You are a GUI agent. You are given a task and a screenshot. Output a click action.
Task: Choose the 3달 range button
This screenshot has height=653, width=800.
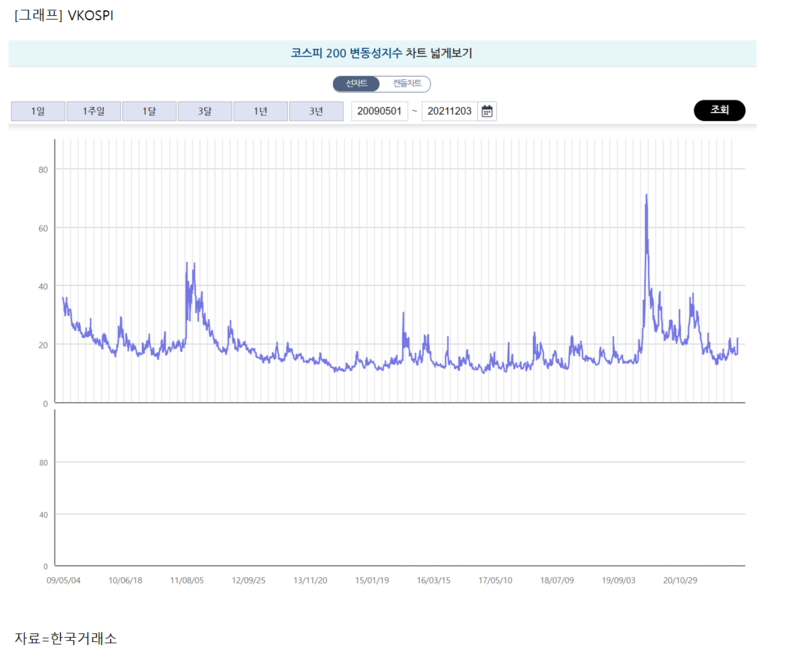pos(205,111)
